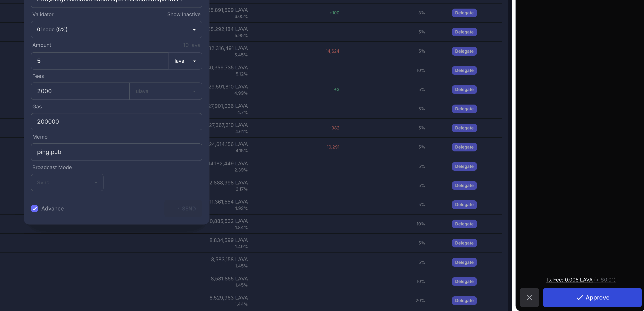Click the +3 change value
The width and height of the screenshot is (644, 311).
337,89
